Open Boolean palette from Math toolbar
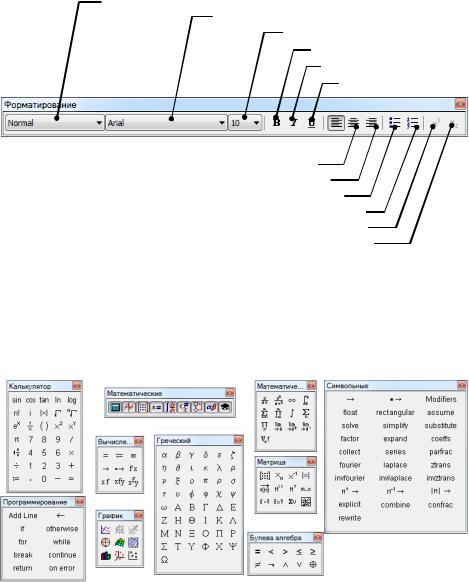The image size is (469, 582). point(184,407)
